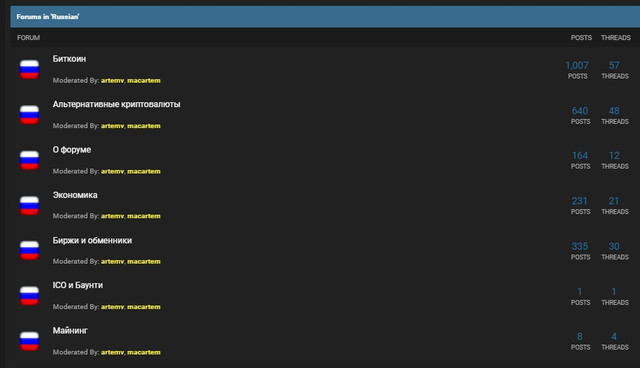Go to the О форуме section

[72, 150]
